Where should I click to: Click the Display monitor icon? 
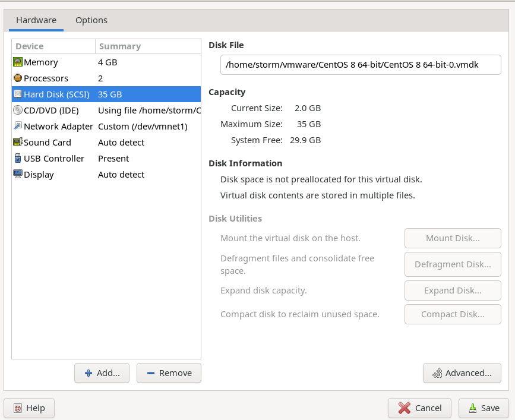click(x=18, y=175)
